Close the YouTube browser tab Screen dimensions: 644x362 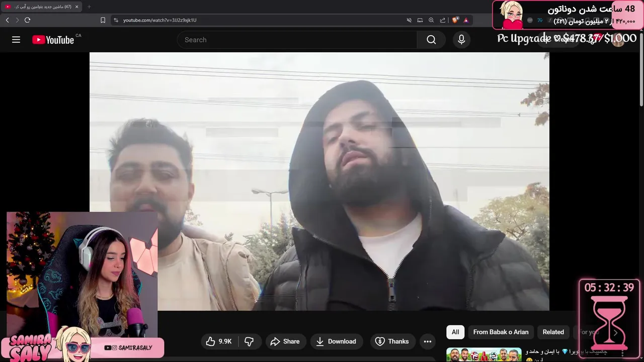(x=77, y=7)
